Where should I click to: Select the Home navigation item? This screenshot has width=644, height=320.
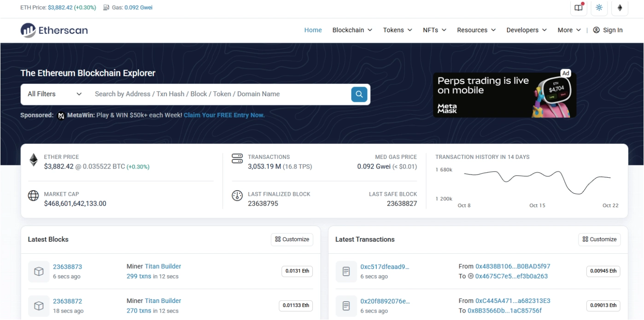click(313, 30)
